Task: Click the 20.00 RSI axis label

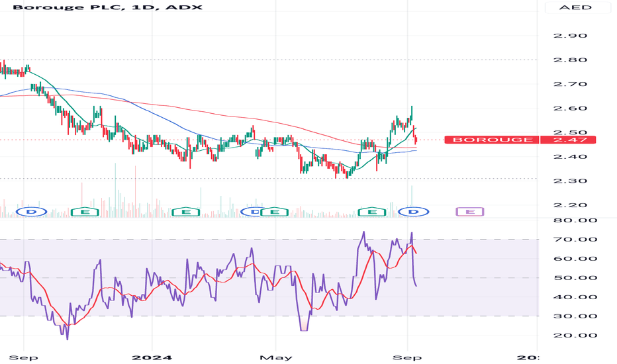Action: click(575, 336)
